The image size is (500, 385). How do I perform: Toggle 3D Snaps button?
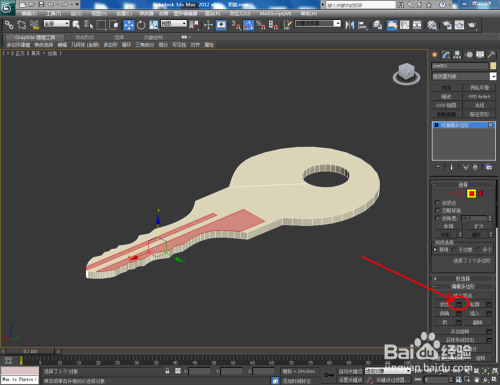click(x=236, y=25)
